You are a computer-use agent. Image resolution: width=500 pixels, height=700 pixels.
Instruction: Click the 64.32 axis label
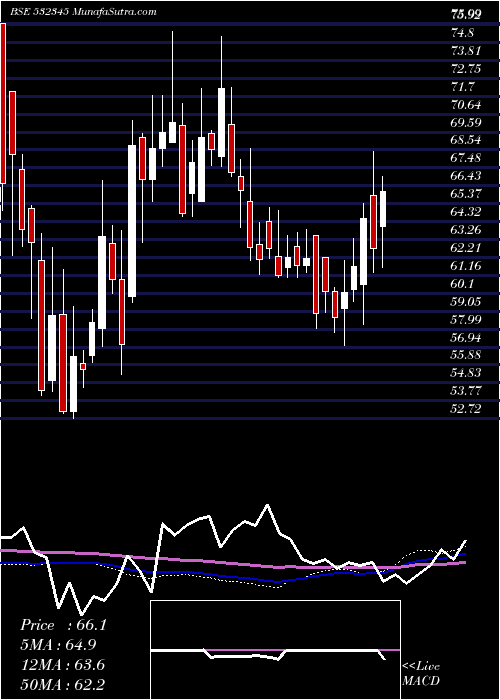coord(467,212)
